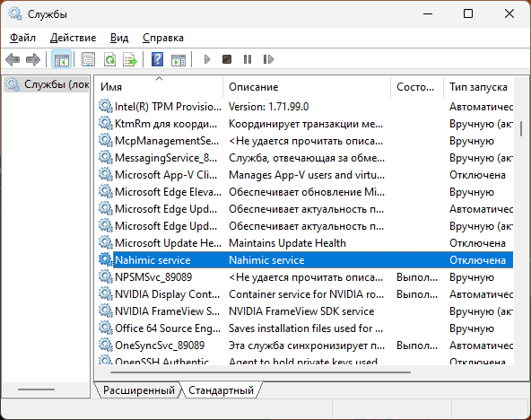Screen dimensions: 531x420
Task: Sort by the Имя column header
Action: click(x=159, y=87)
